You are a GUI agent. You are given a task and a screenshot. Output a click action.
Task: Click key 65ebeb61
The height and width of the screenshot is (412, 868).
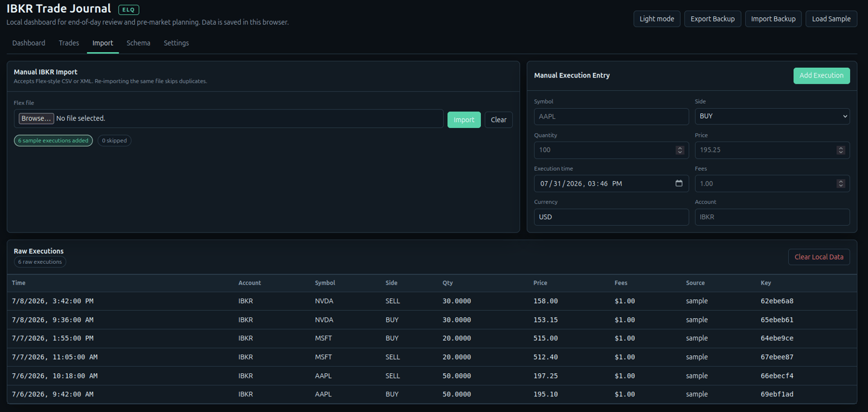[x=777, y=319]
